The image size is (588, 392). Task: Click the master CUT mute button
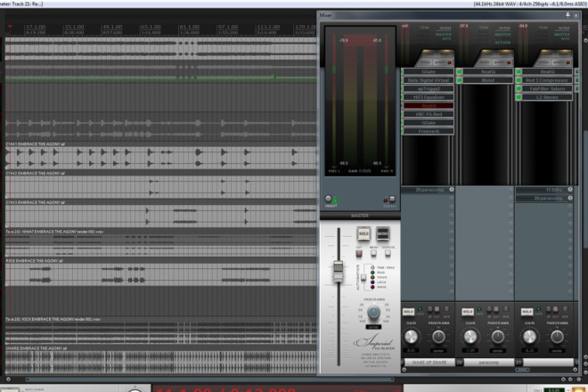click(359, 254)
